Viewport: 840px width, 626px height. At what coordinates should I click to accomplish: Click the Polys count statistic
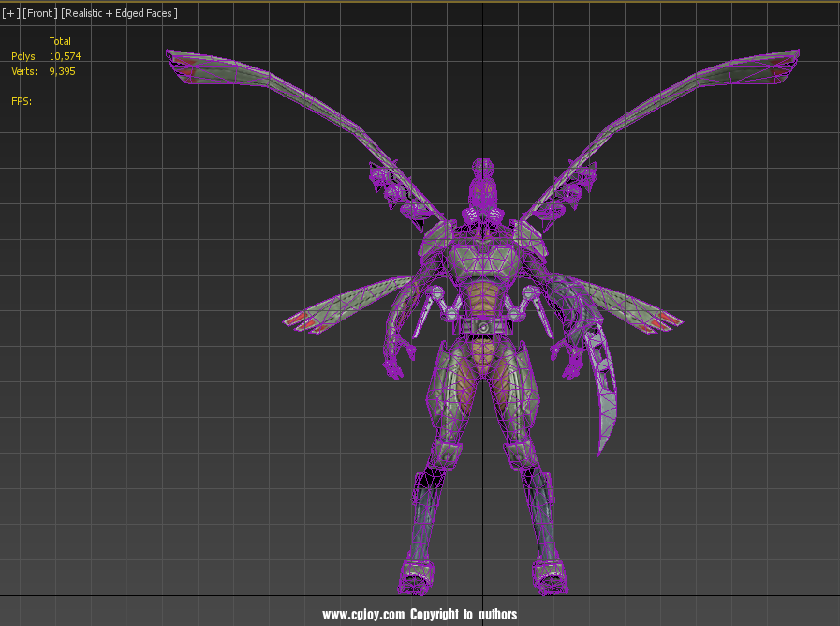[64, 56]
